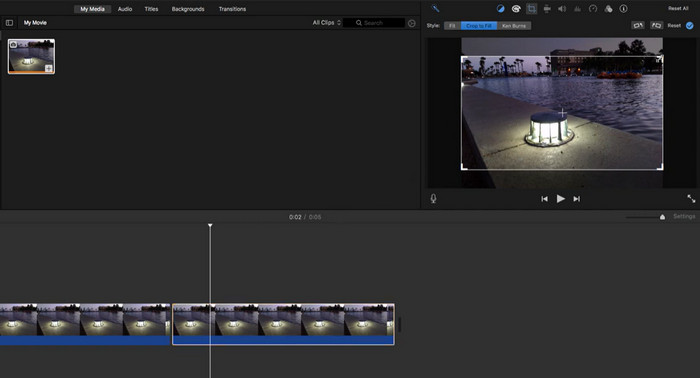Image resolution: width=700 pixels, height=378 pixels.
Task: Select the first clip in timeline
Action: [85, 324]
